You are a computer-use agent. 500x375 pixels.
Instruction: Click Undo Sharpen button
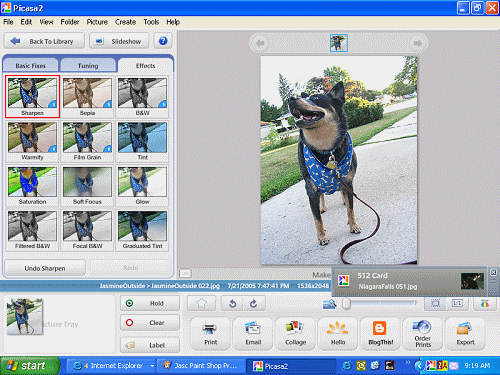45,268
